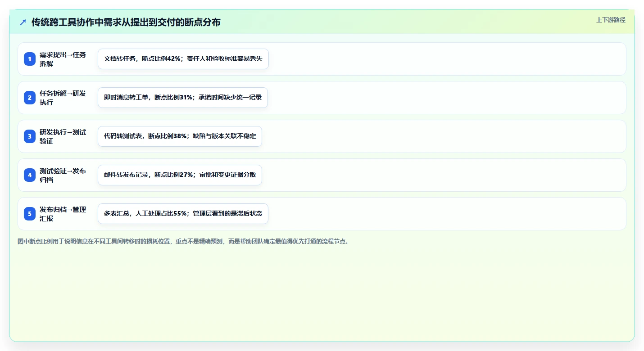Open the 多表汇总，人工处理占比55% detail box

point(183,214)
